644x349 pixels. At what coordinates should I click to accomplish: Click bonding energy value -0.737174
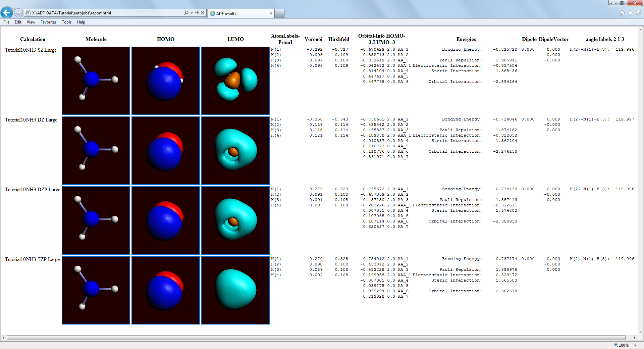[x=505, y=259]
